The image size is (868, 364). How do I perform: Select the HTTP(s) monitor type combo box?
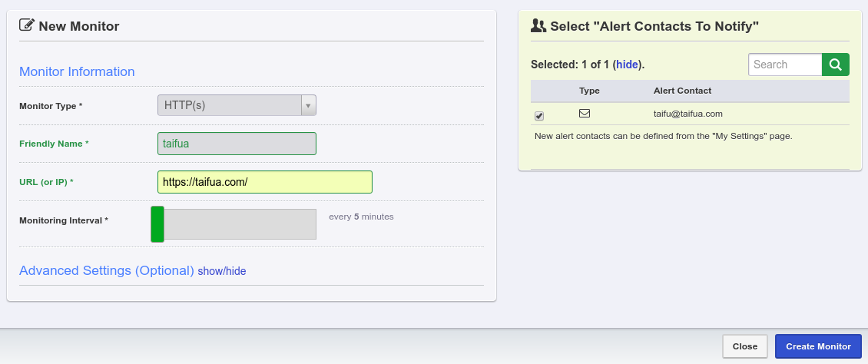(x=229, y=105)
